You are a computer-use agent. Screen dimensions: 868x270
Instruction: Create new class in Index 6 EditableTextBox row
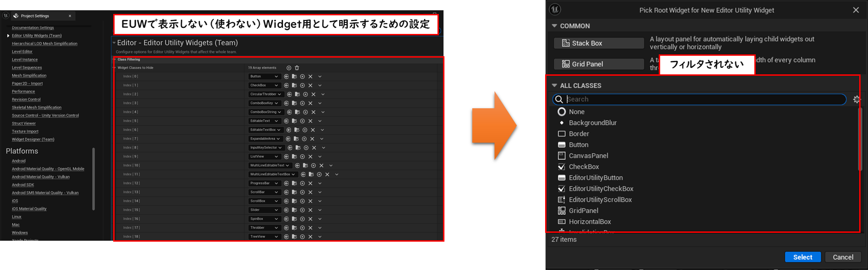tap(305, 130)
